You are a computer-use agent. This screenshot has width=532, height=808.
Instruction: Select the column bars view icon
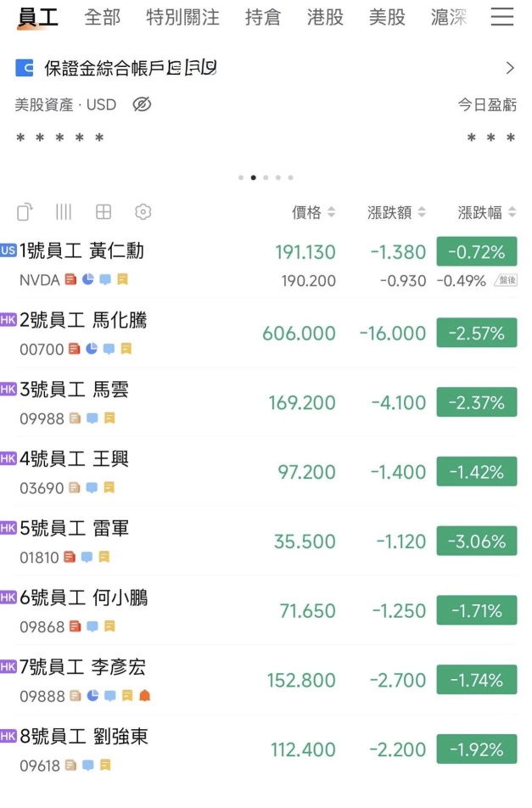coord(64,212)
